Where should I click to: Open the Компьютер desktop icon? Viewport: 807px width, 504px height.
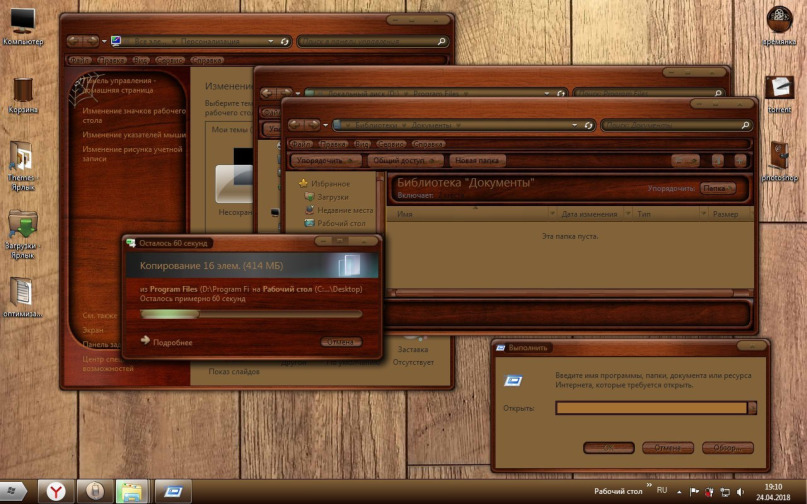coord(23,26)
